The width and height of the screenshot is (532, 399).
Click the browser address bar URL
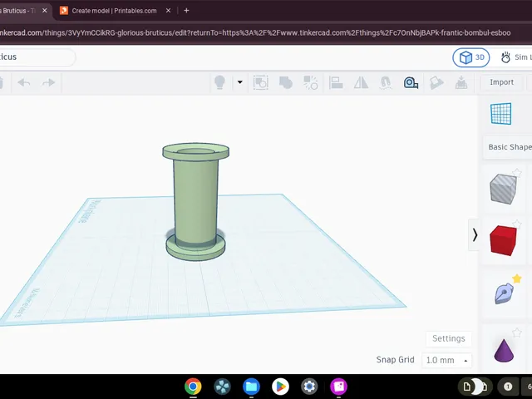(x=255, y=33)
